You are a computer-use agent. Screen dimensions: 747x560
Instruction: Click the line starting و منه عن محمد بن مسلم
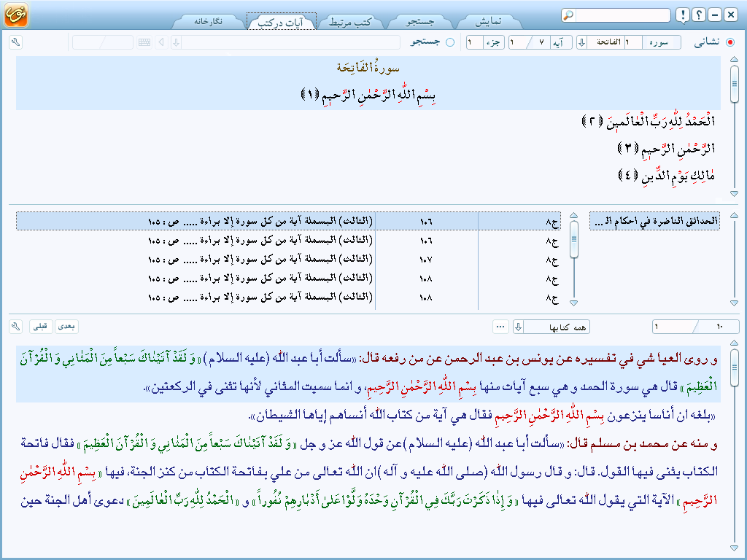click(x=368, y=444)
